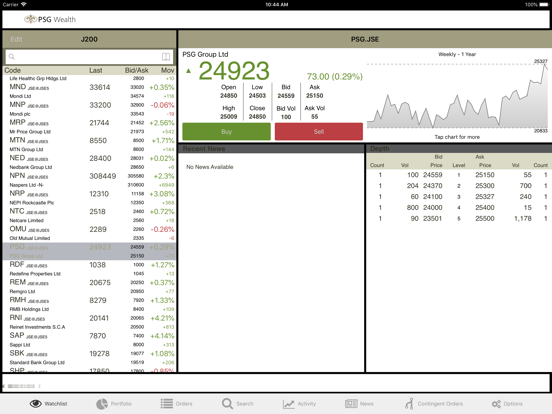Select the SAP Sappi Ltd row
552x414 pixels.
pos(89,340)
